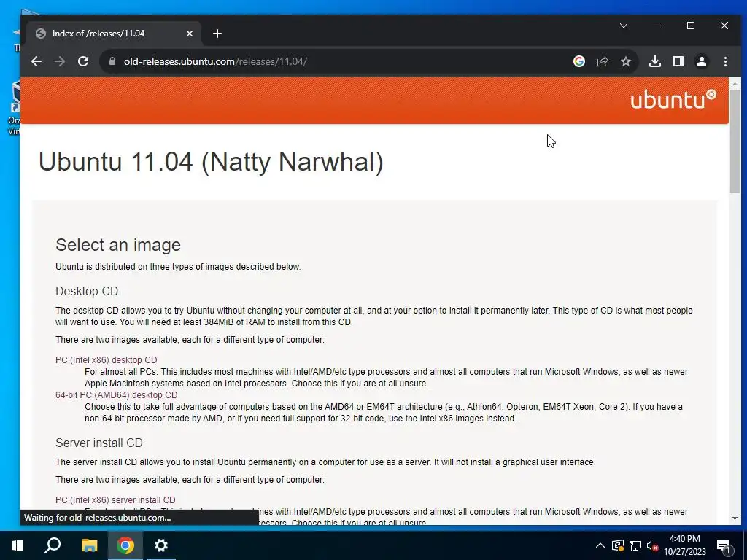Open the Google search side icon

point(578,61)
